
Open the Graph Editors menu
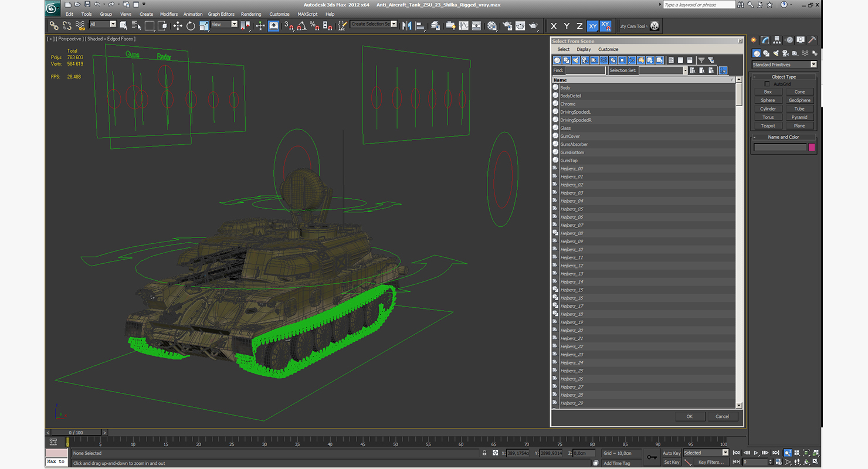pyautogui.click(x=221, y=14)
